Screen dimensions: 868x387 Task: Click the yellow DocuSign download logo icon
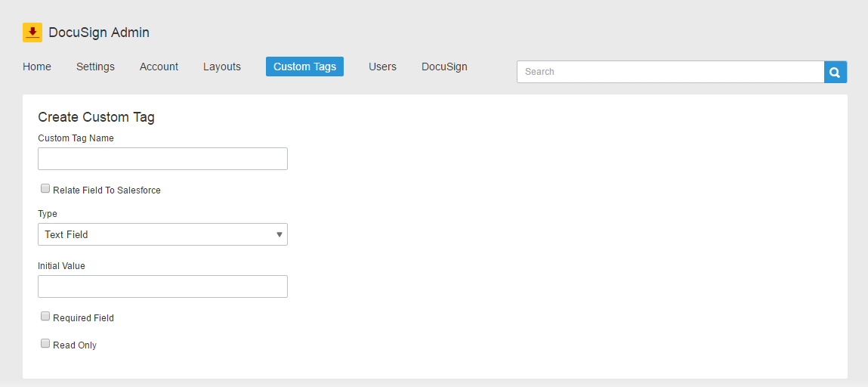coord(32,33)
